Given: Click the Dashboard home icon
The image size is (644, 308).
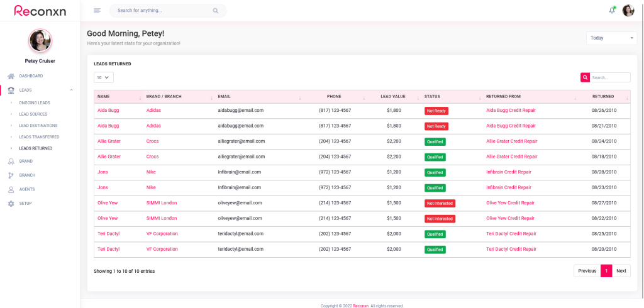Looking at the screenshot, I should (x=11, y=76).
